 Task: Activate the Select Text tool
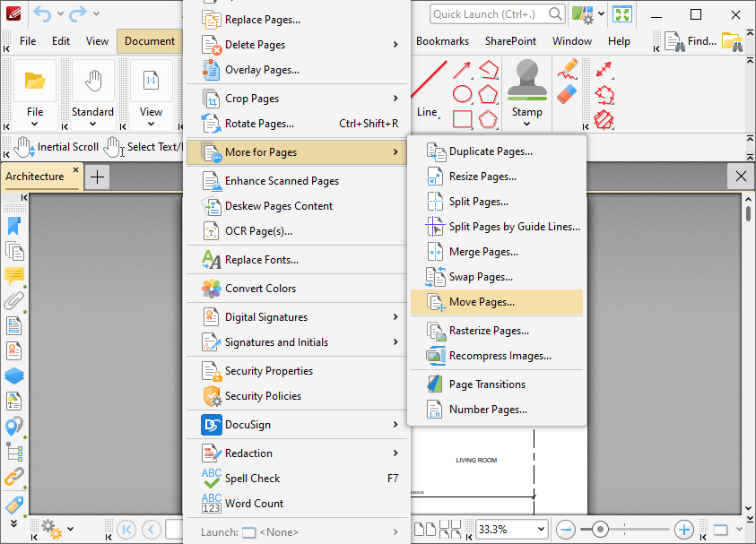[x=143, y=147]
